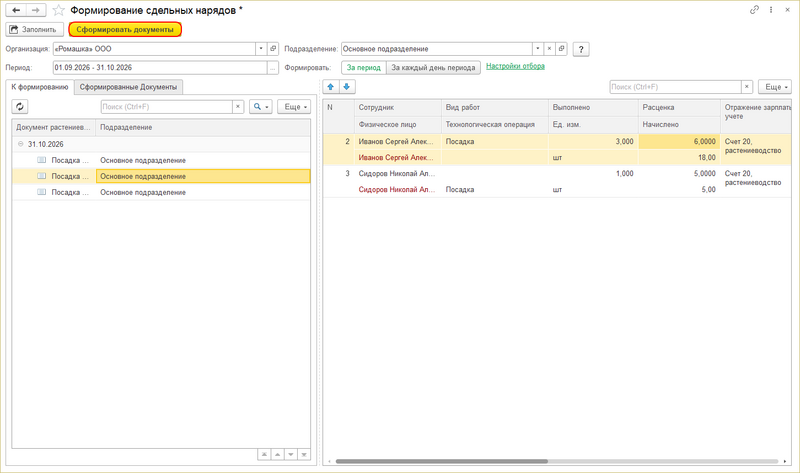Open the three-dot form menu
Viewport: 800px width, 473px height.
(x=771, y=10)
